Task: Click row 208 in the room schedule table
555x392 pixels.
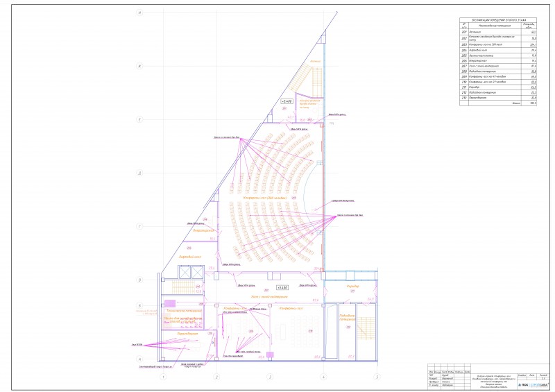Action: pyautogui.click(x=498, y=71)
